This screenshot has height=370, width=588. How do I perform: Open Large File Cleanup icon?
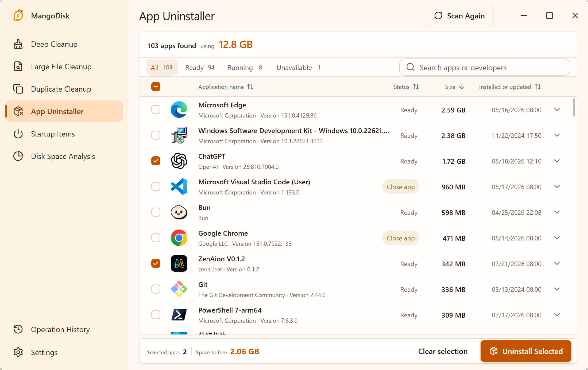18,67
